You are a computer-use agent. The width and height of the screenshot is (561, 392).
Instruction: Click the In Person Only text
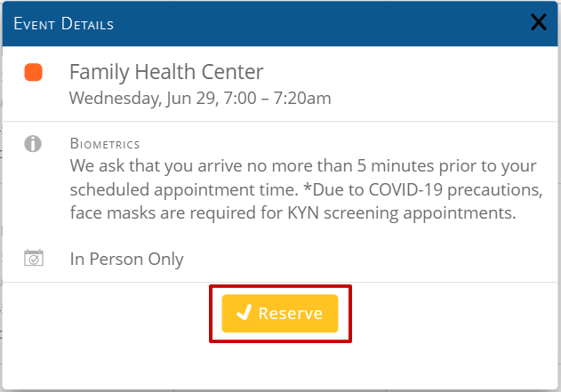126,259
